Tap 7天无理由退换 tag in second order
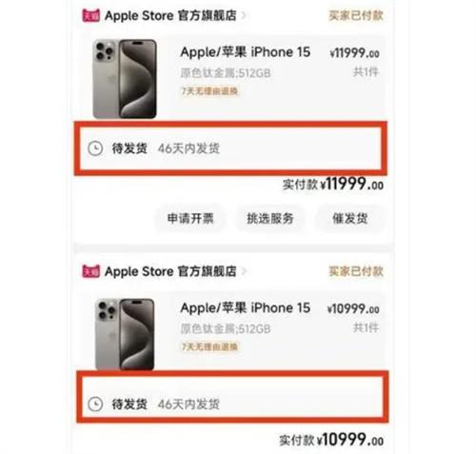This screenshot has width=476, height=454. [x=209, y=346]
